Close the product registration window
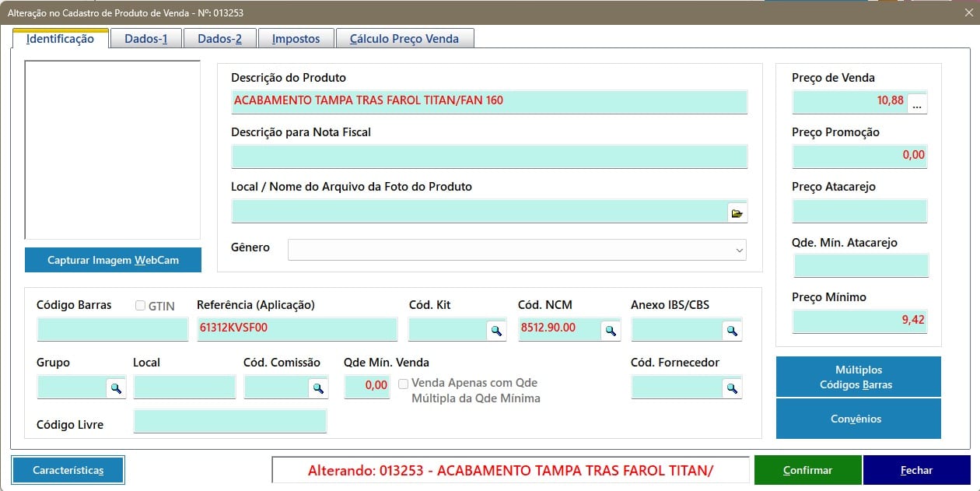 [x=968, y=12]
